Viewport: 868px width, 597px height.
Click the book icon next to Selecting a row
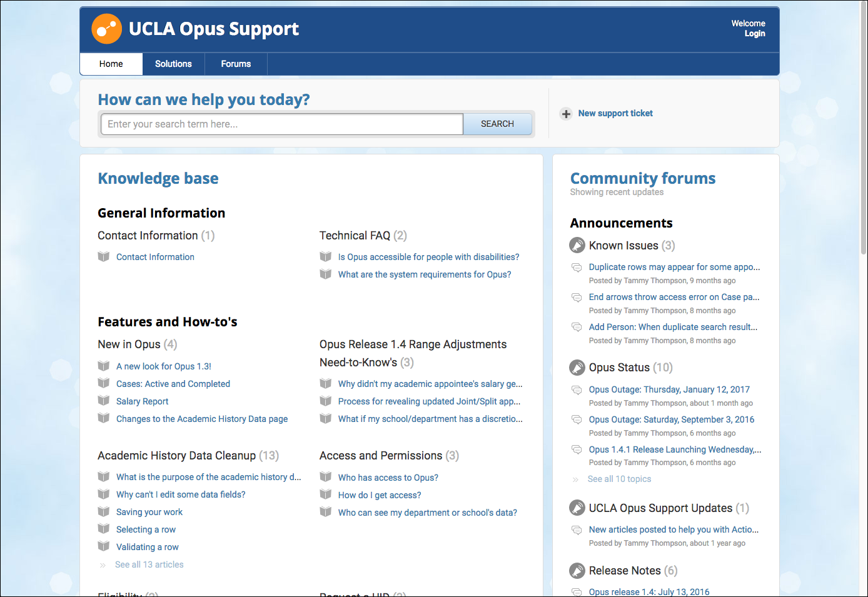click(104, 529)
